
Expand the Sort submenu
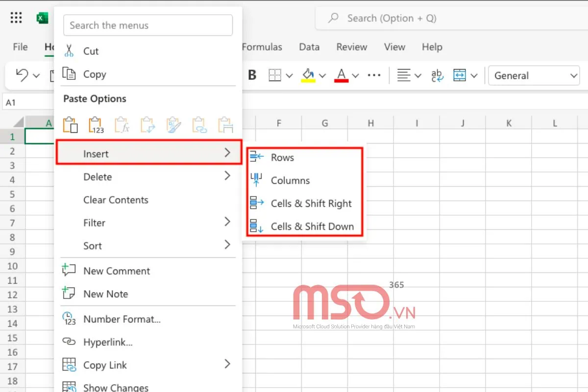point(227,245)
